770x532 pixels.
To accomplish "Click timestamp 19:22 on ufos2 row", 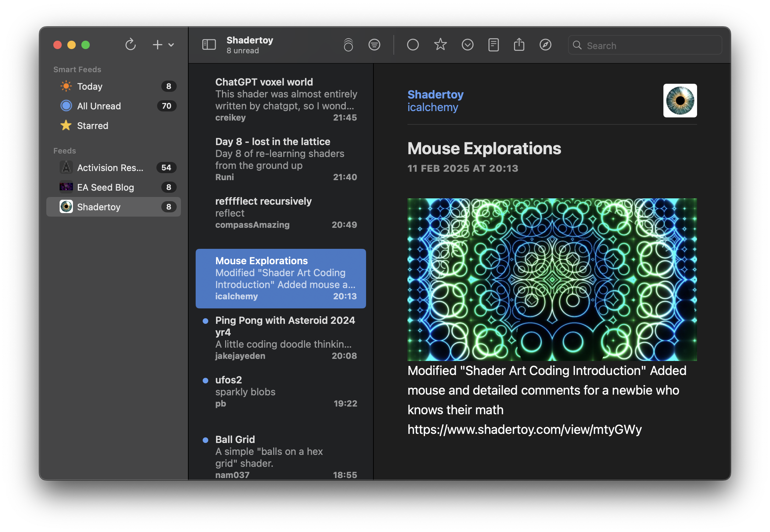I will point(345,404).
